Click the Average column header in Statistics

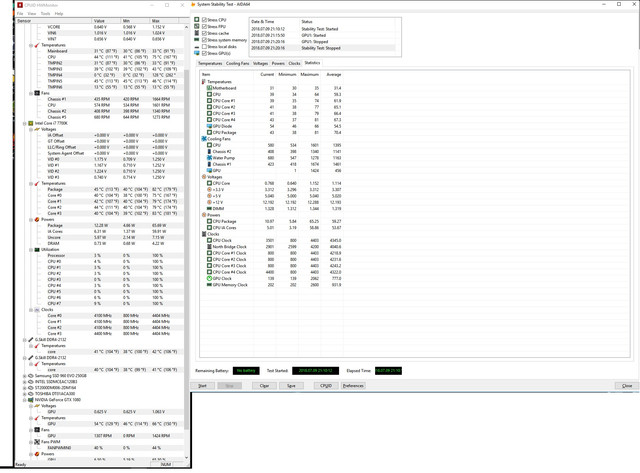click(333, 74)
